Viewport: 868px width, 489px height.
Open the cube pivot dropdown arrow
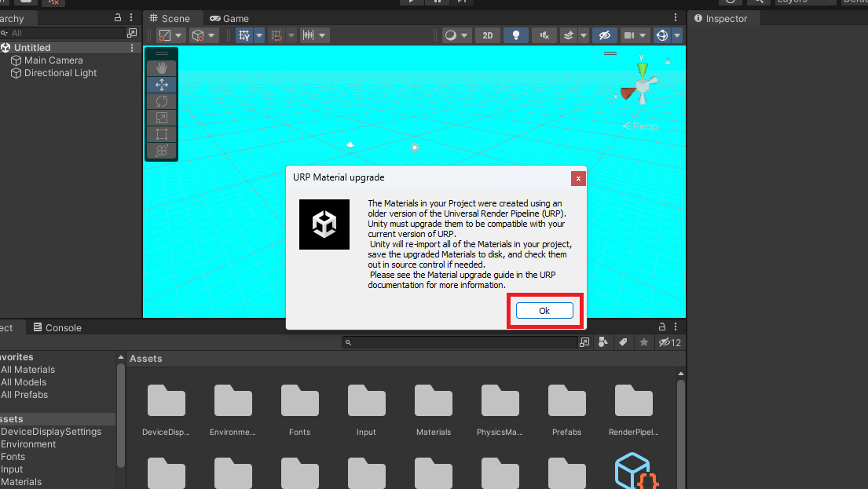[211, 35]
